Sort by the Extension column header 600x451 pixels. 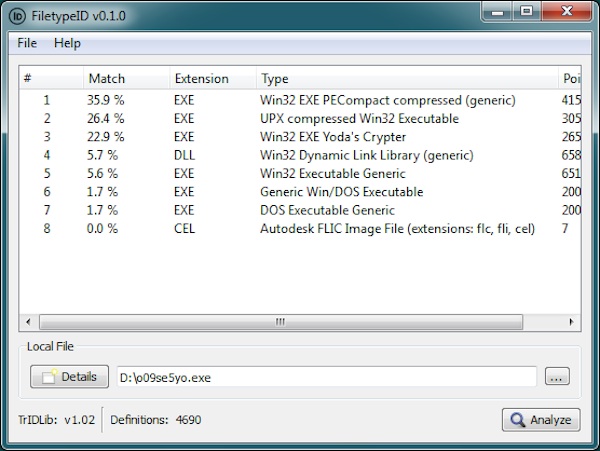point(213,78)
